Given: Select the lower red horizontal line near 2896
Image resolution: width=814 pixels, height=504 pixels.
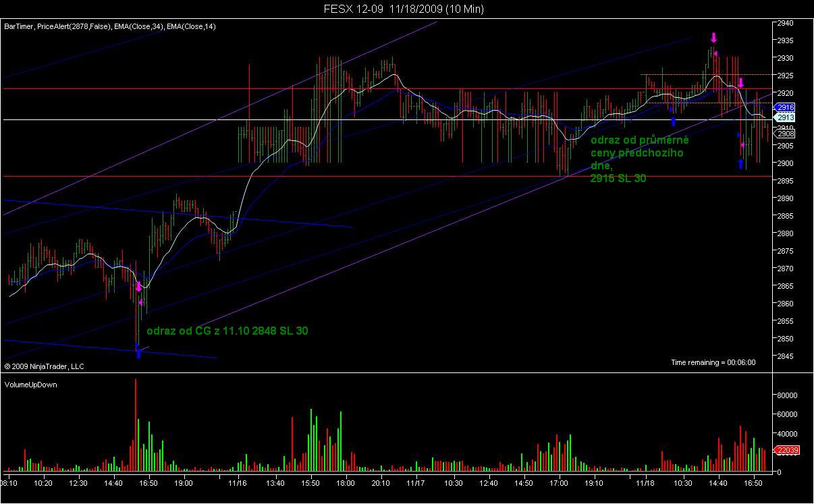Looking at the screenshot, I should [385, 176].
